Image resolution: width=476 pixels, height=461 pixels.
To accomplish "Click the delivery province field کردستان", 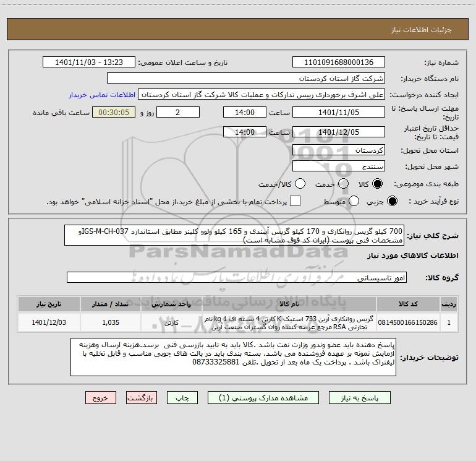I will pyautogui.click(x=339, y=150).
